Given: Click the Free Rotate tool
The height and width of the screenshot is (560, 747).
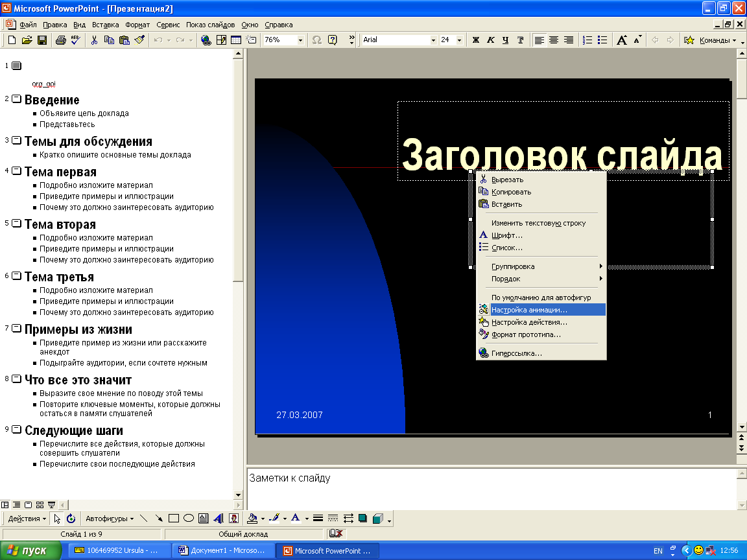Looking at the screenshot, I should [x=71, y=519].
